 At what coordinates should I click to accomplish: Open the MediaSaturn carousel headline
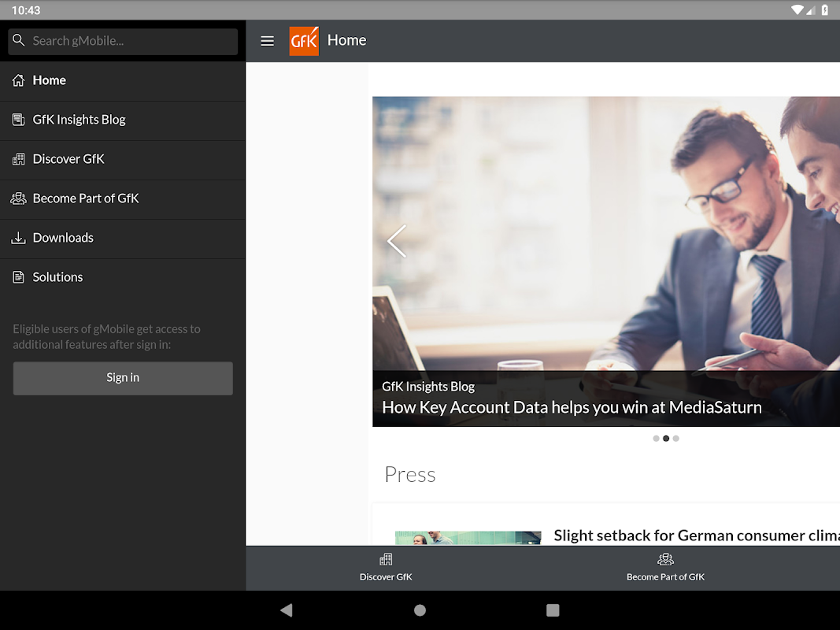click(572, 408)
